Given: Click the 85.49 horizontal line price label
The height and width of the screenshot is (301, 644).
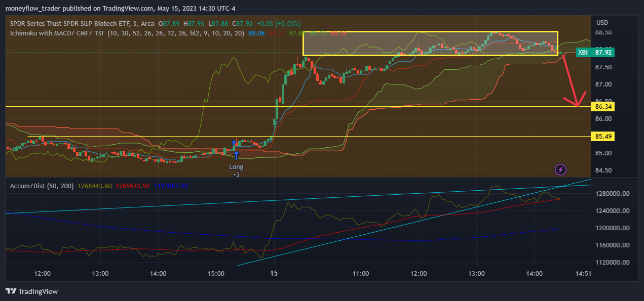Looking at the screenshot, I should tap(603, 137).
